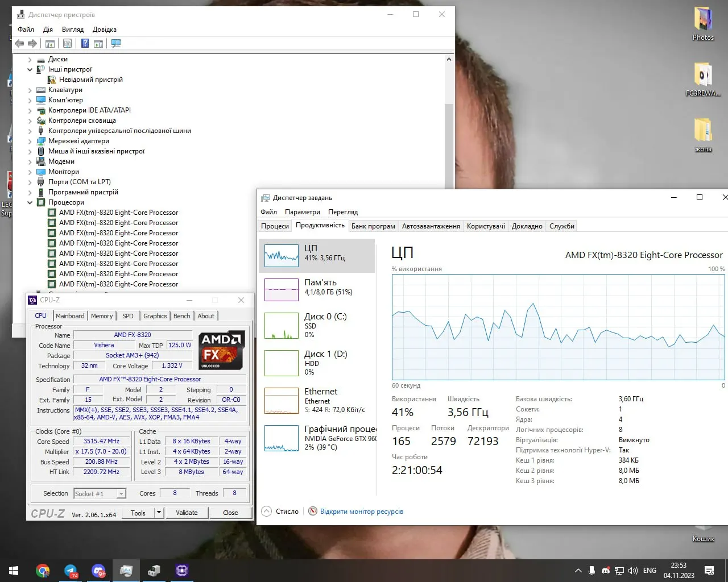Click the Validate button in CPU-Z
This screenshot has width=728, height=582.
pos(187,513)
